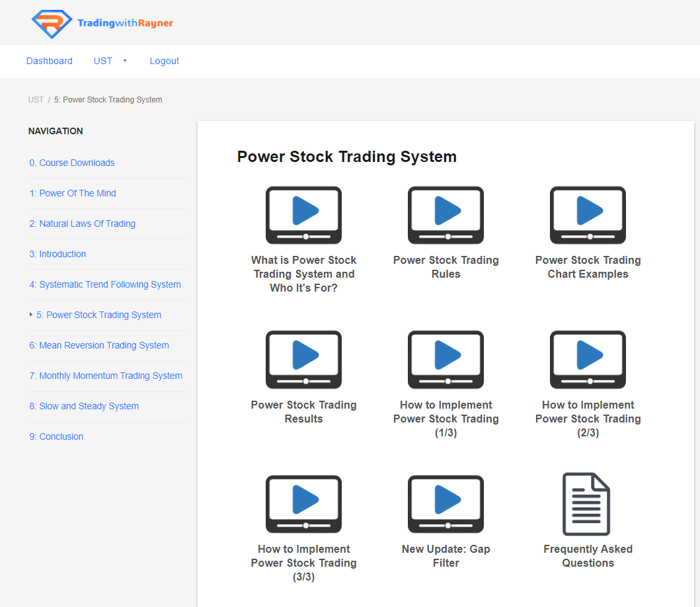Image resolution: width=700 pixels, height=607 pixels.
Task: Open the Frequently Asked Questions document icon
Action: [x=586, y=504]
